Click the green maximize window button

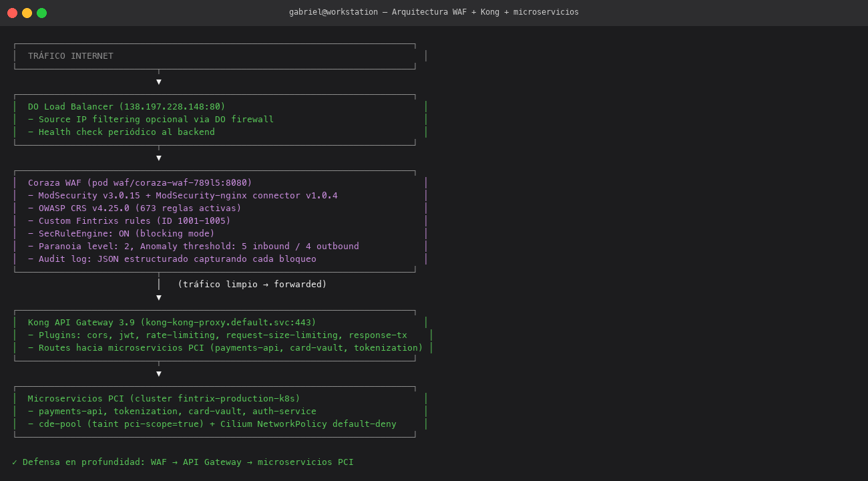[x=41, y=13]
